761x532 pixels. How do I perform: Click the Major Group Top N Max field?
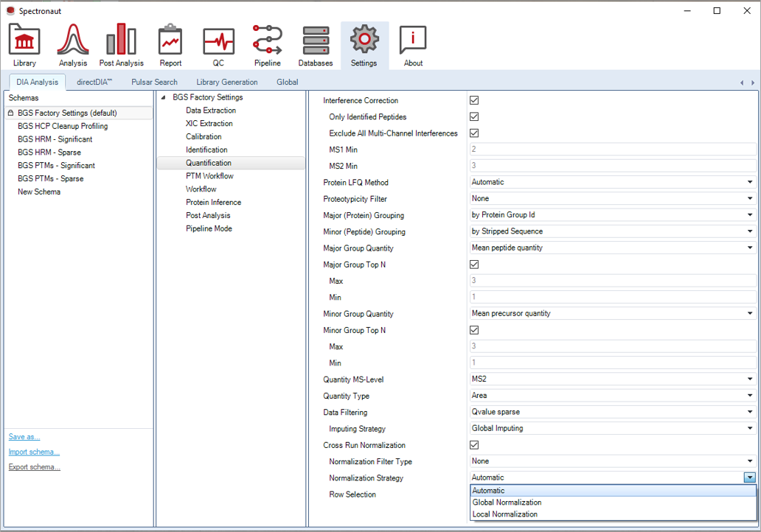click(613, 281)
